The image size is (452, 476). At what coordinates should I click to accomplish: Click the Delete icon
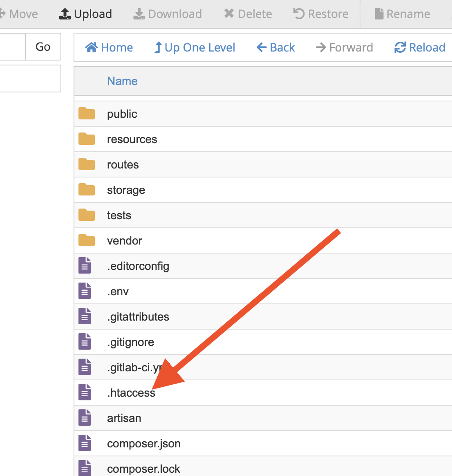coord(229,13)
